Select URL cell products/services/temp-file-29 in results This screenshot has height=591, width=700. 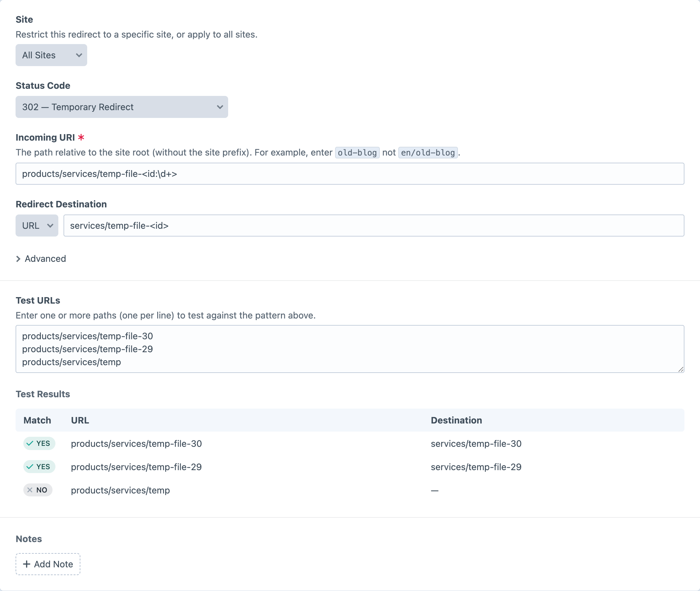click(136, 467)
